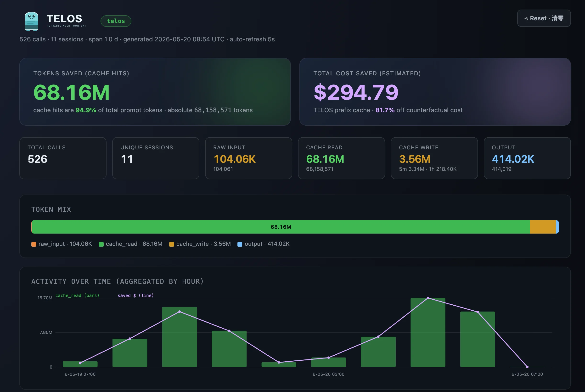
Task: Click the green telos badge
Action: (116, 21)
